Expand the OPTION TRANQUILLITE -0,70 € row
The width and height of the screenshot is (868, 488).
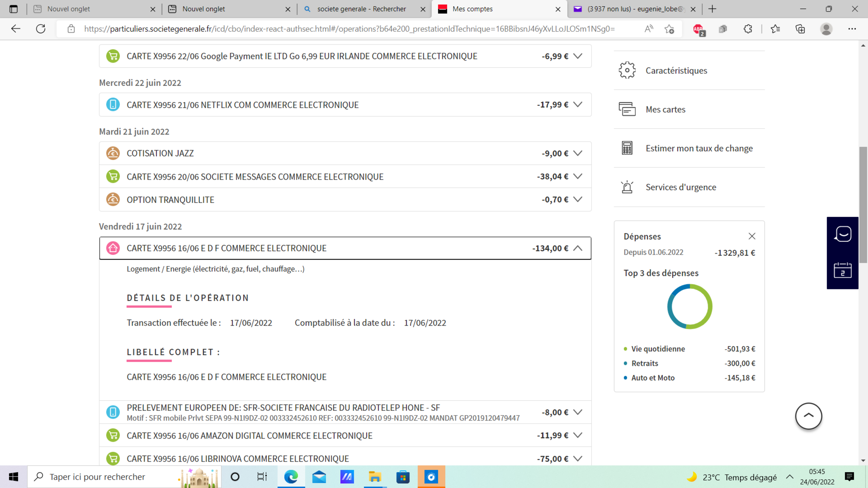(578, 199)
